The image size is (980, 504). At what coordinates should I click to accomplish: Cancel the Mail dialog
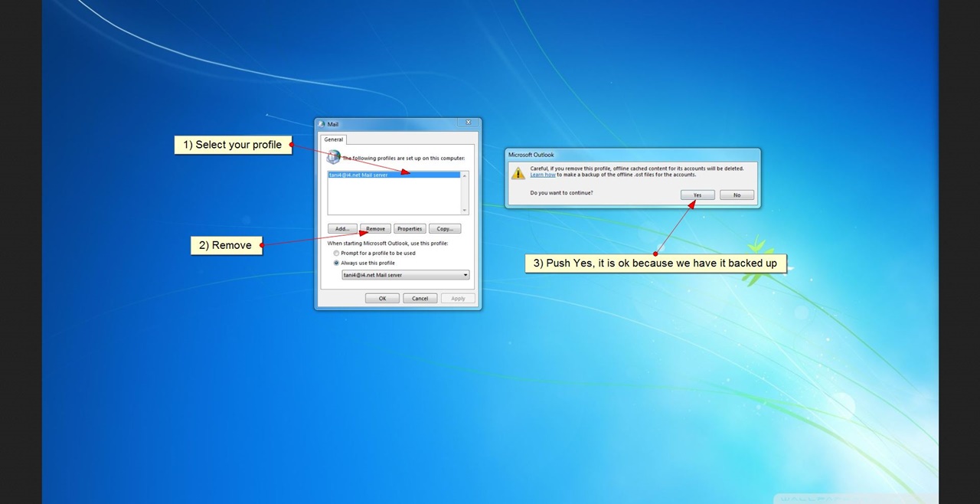[x=420, y=299]
